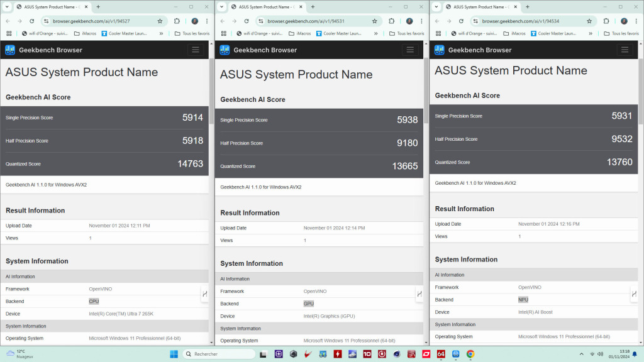Bookmark the 94527 page with the star icon
Image resolution: width=644 pixels, height=362 pixels.
[160, 21]
